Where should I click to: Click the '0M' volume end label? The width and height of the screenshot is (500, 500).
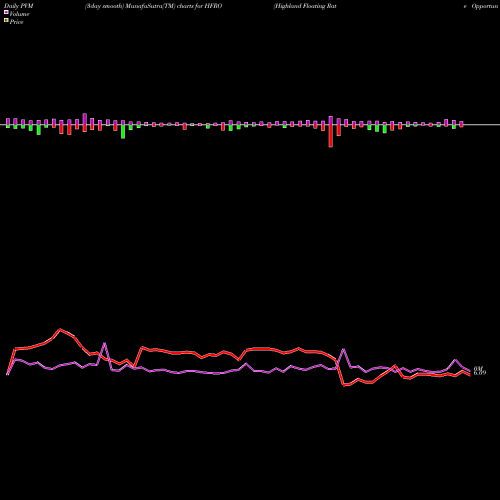tap(478, 368)
